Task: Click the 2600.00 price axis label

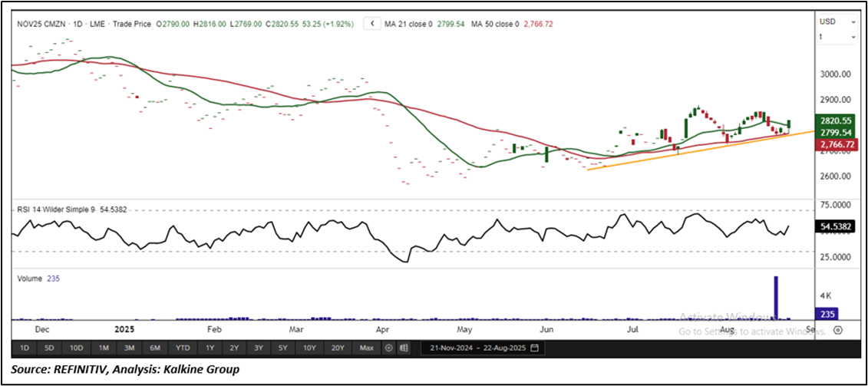Action: 834,177
